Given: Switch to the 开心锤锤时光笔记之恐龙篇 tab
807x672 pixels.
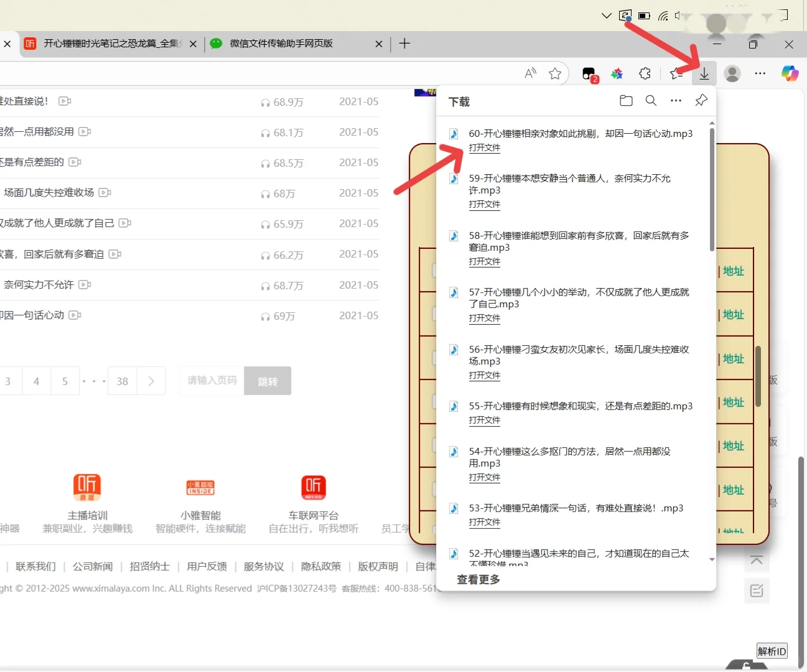Looking at the screenshot, I should (111, 44).
